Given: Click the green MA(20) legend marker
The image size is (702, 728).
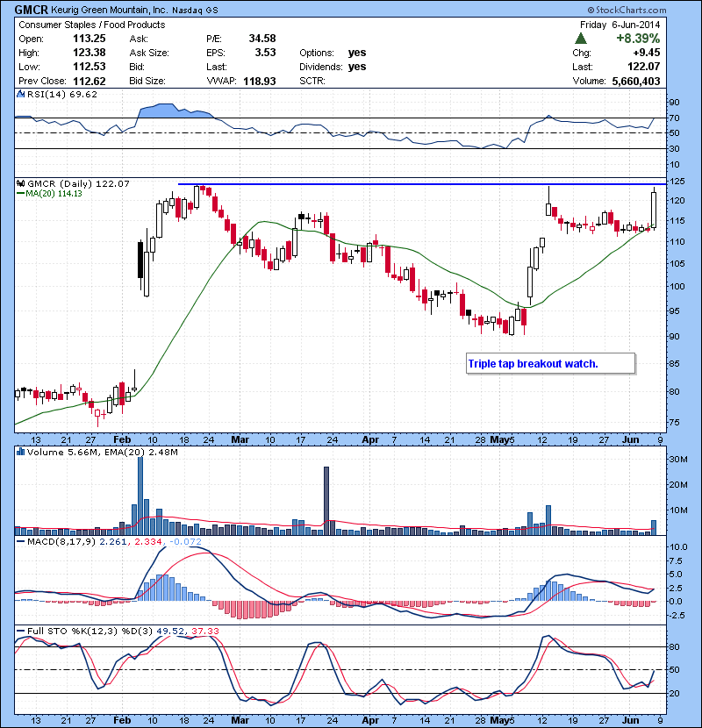Looking at the screenshot, I should (x=21, y=195).
